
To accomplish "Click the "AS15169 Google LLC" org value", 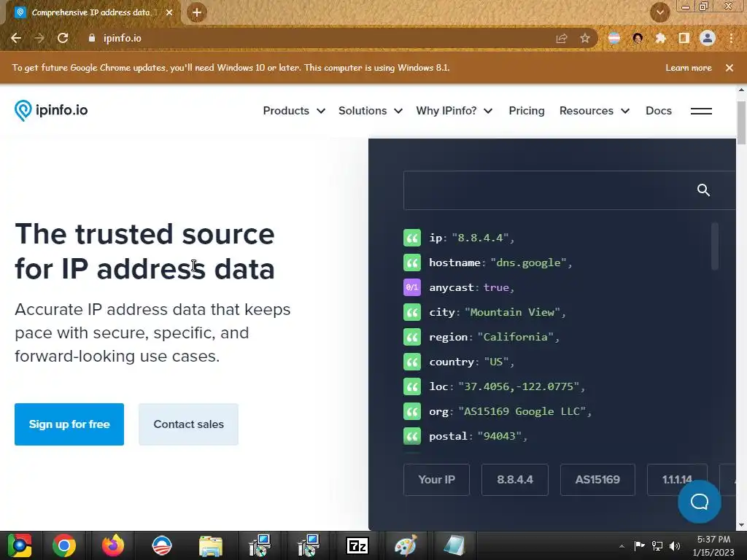I will pyautogui.click(x=522, y=411).
